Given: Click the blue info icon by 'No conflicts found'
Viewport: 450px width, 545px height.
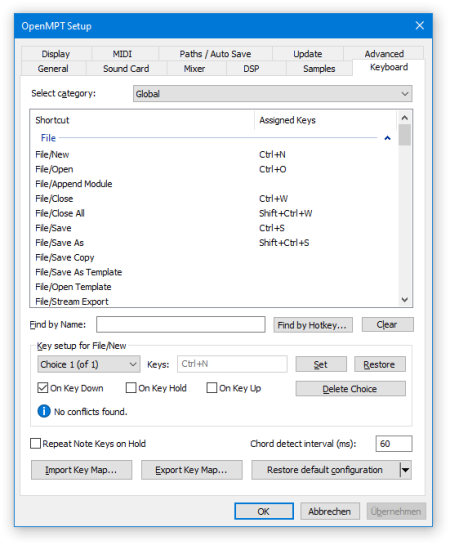Looking at the screenshot, I should click(44, 411).
